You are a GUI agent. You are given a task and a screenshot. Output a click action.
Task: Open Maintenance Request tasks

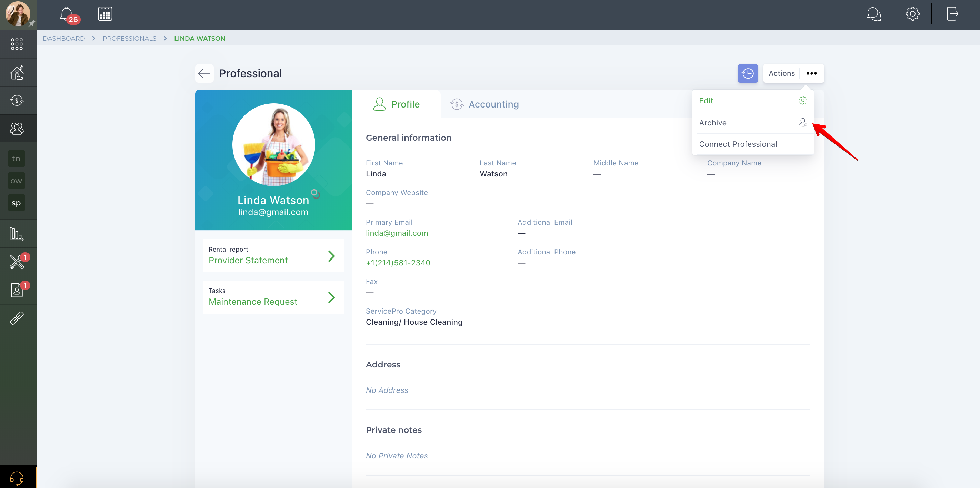pyautogui.click(x=273, y=297)
